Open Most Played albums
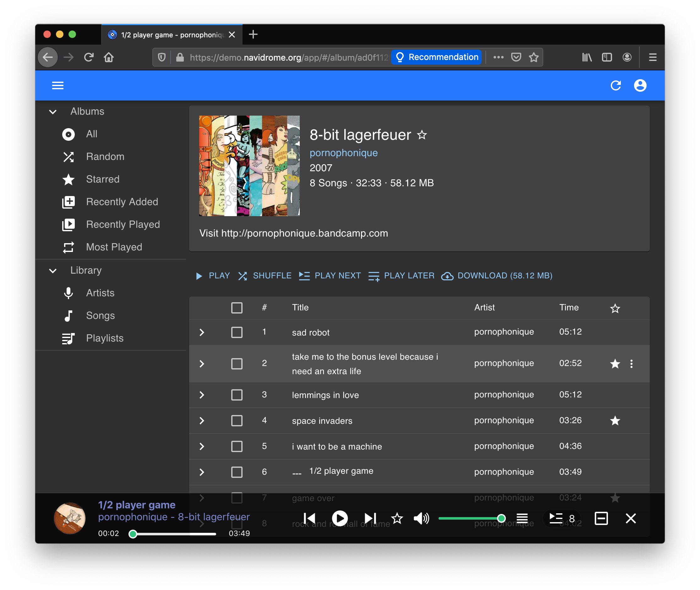 point(110,247)
